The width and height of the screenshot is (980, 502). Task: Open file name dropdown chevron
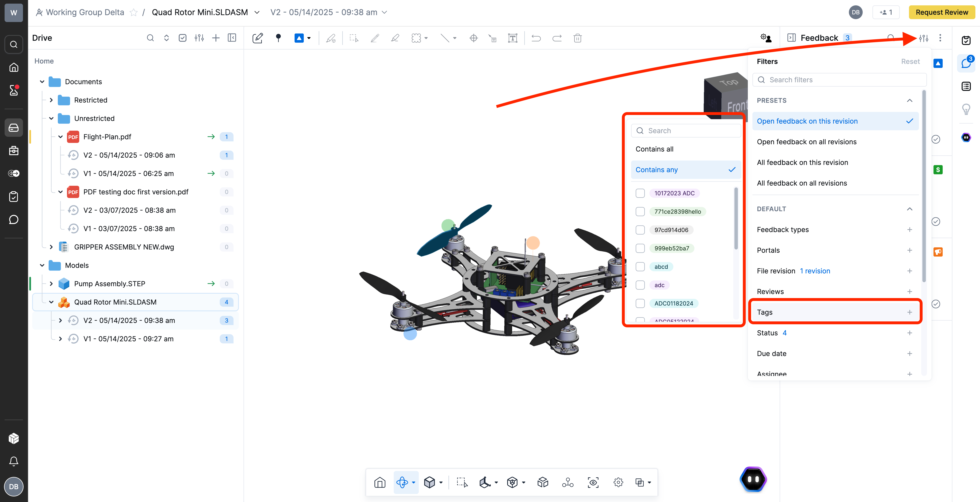(257, 12)
